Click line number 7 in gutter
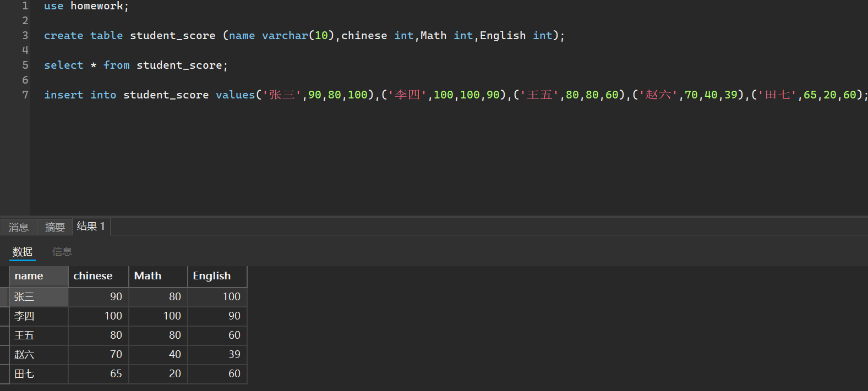Viewport: 868px width, 391px height. coord(25,95)
